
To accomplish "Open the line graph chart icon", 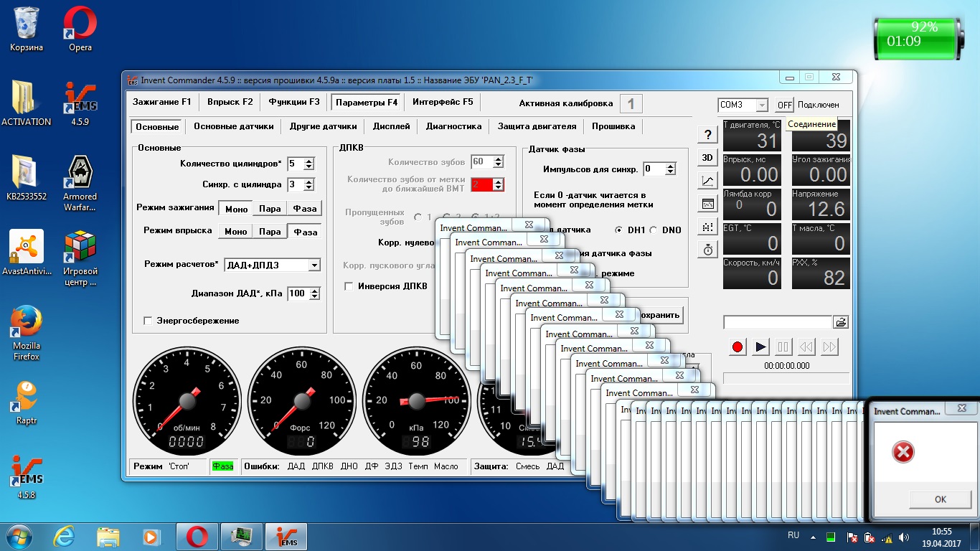I will tap(707, 181).
